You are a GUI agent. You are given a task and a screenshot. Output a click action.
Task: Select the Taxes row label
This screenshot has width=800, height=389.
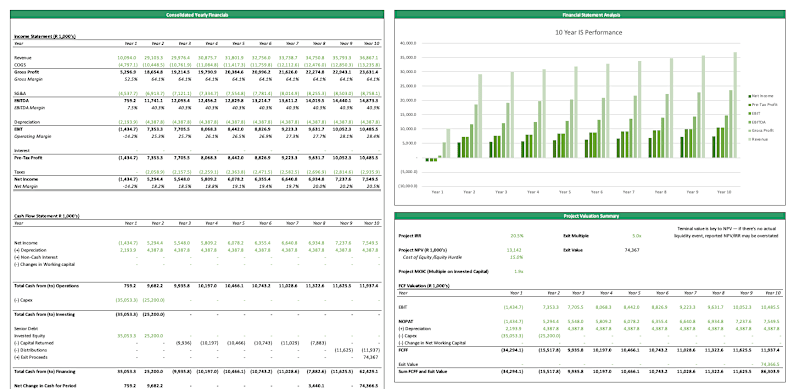coord(19,172)
